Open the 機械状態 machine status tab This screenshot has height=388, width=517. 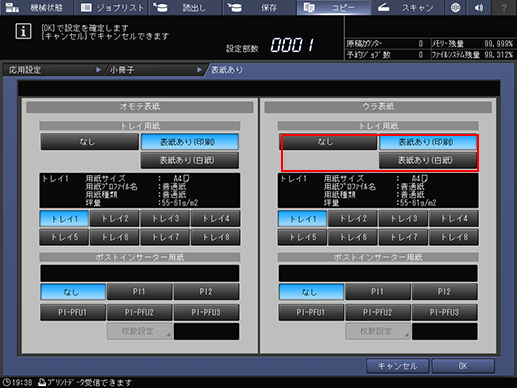[x=37, y=7]
